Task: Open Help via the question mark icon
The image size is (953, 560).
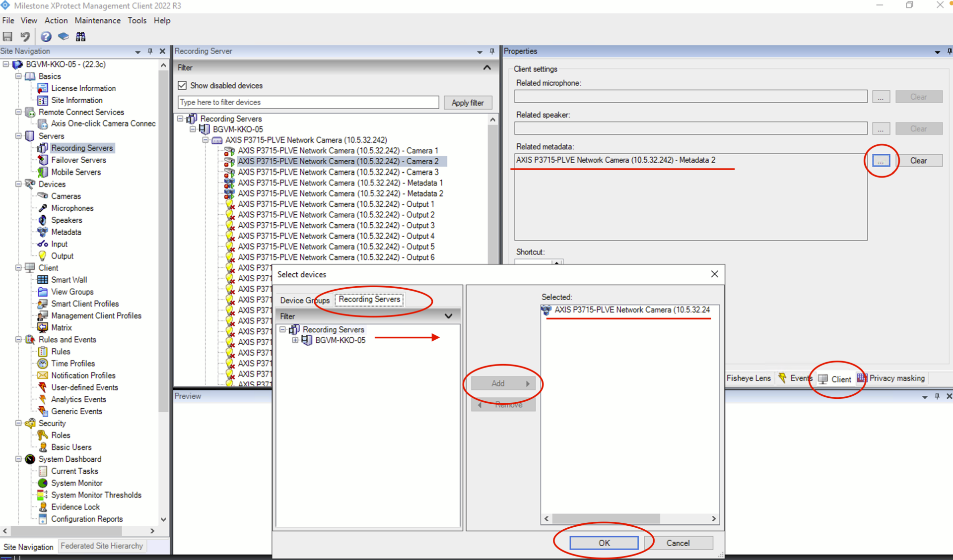Action: (x=46, y=36)
